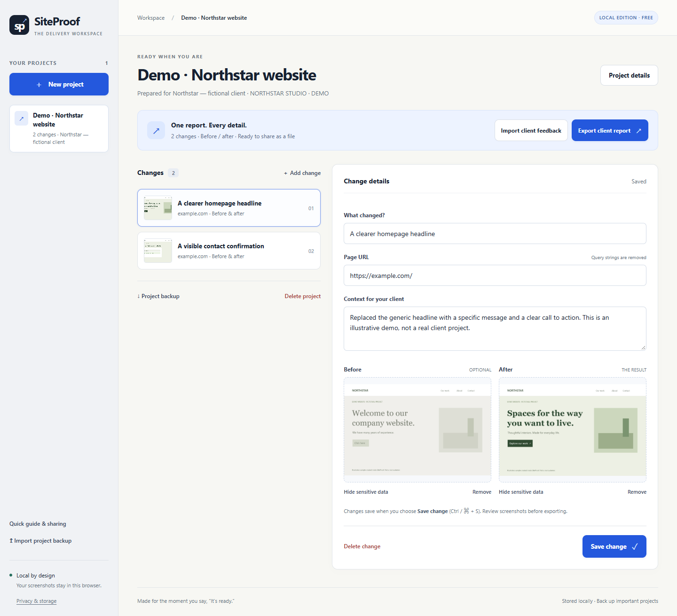Start a New project
677x616 pixels.
click(x=59, y=84)
